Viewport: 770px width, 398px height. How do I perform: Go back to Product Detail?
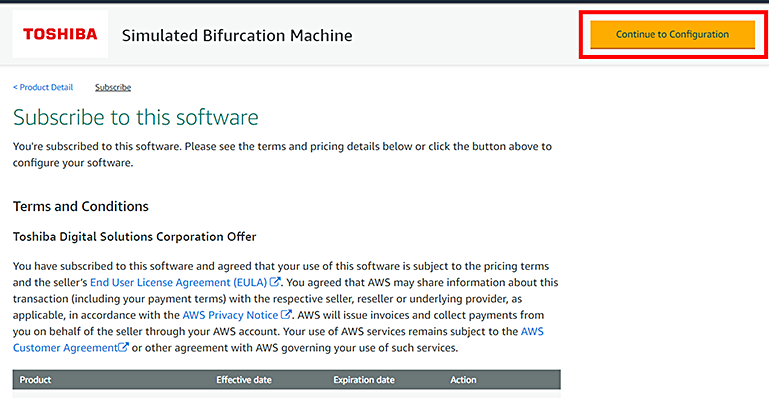coord(43,87)
